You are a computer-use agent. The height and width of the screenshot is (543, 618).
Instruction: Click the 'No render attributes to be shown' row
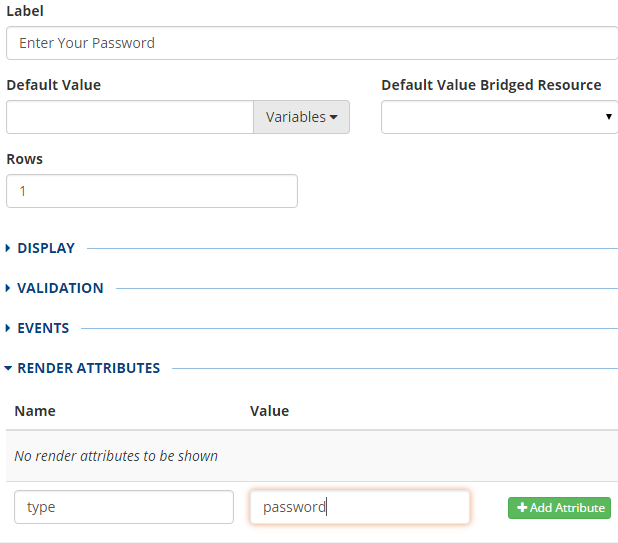tap(116, 455)
